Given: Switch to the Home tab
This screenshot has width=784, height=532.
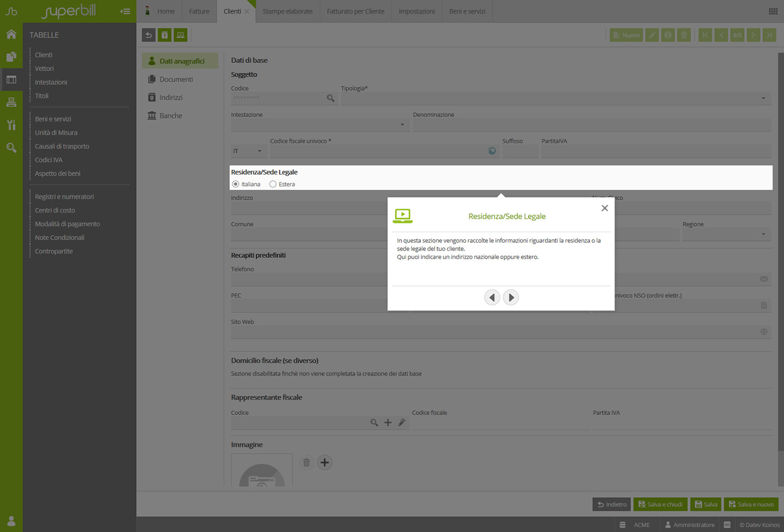Looking at the screenshot, I should 160,11.
